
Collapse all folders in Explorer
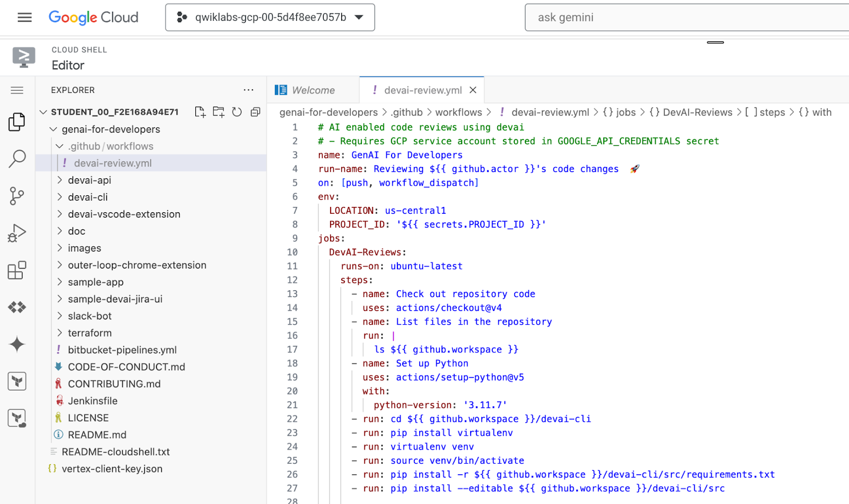pyautogui.click(x=255, y=112)
